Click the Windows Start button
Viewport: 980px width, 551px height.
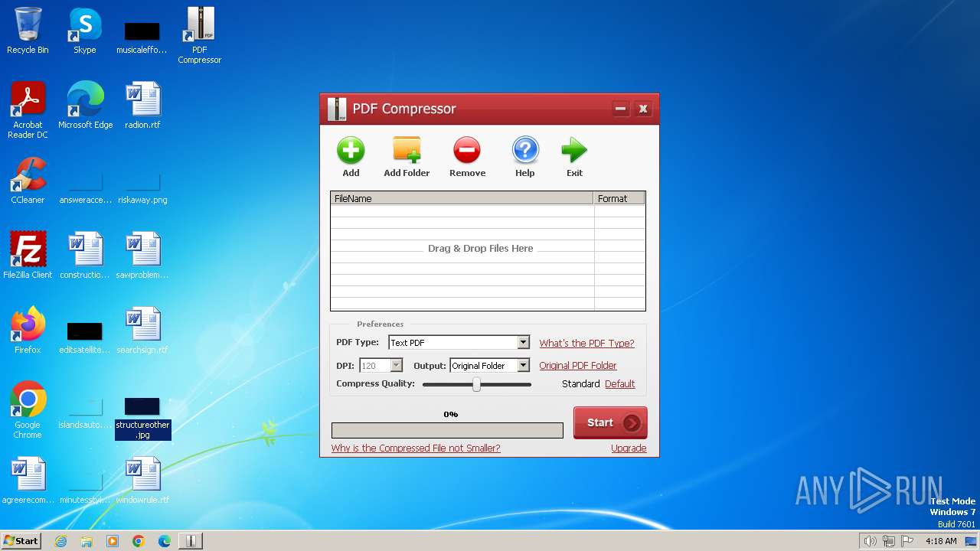tap(21, 540)
